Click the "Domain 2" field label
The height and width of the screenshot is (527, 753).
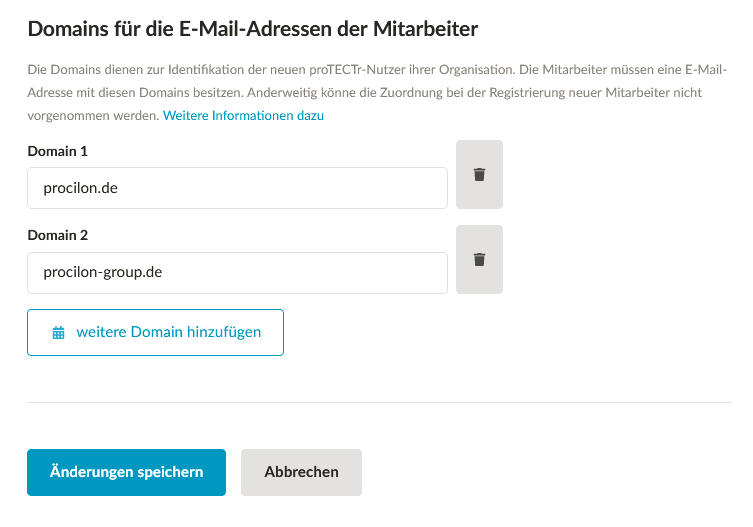click(x=58, y=236)
